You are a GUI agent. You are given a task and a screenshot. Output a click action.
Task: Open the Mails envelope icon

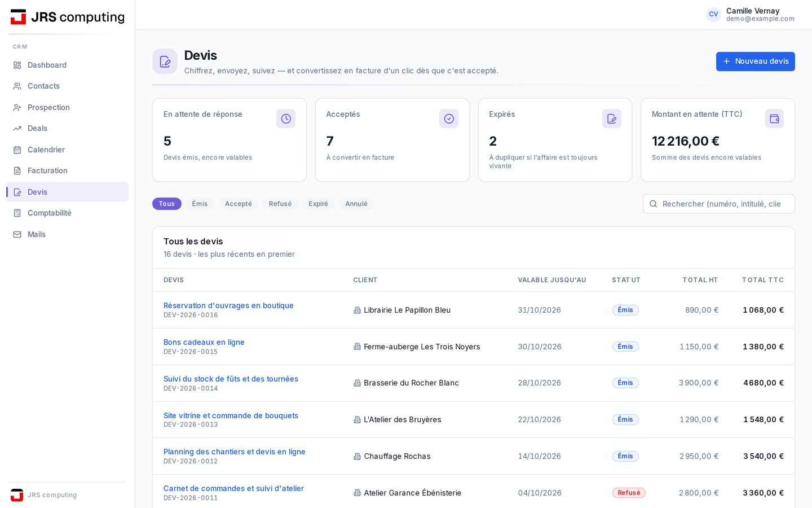(17, 234)
